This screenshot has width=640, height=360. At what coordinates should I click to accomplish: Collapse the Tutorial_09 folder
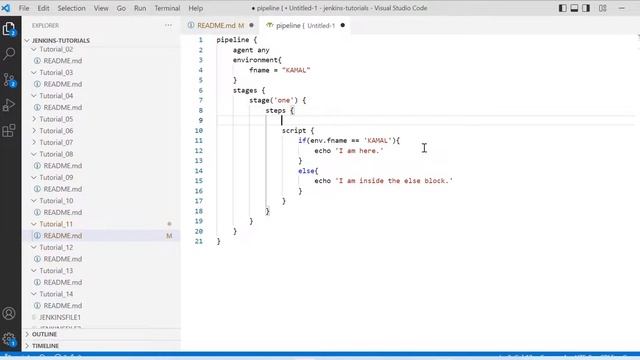[x=56, y=178]
